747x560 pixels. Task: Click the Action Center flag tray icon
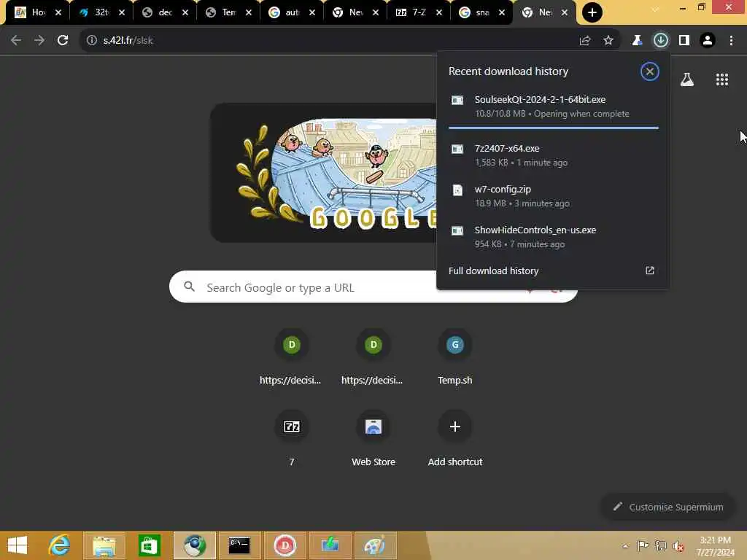tap(643, 545)
